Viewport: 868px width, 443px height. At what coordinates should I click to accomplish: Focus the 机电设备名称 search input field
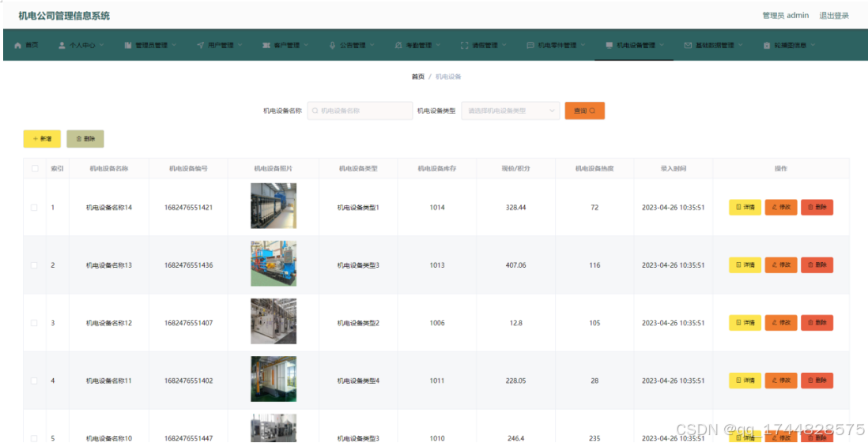tap(360, 111)
